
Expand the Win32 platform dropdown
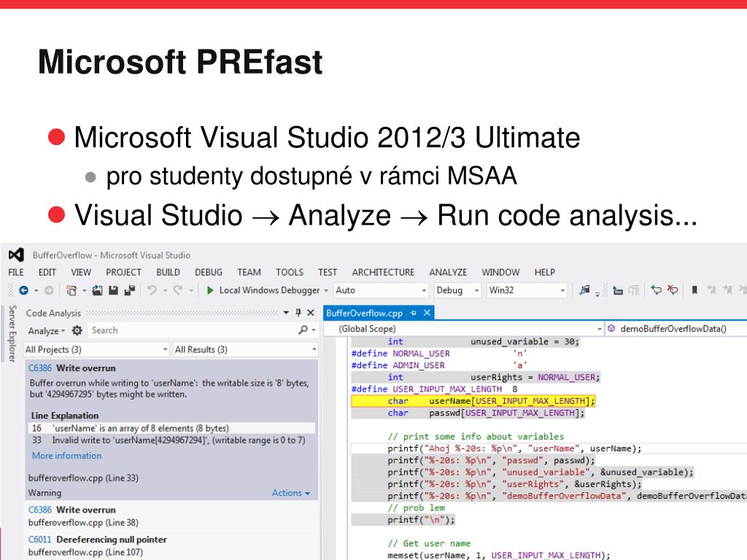click(x=562, y=290)
